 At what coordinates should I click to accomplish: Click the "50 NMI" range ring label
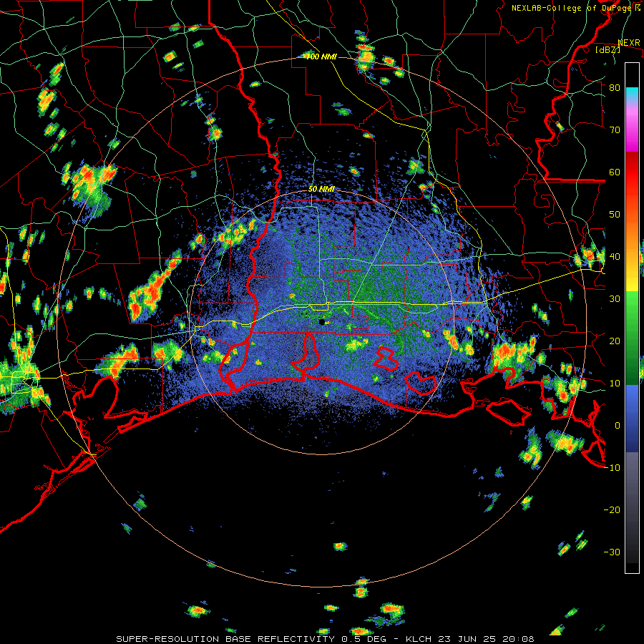pos(321,190)
